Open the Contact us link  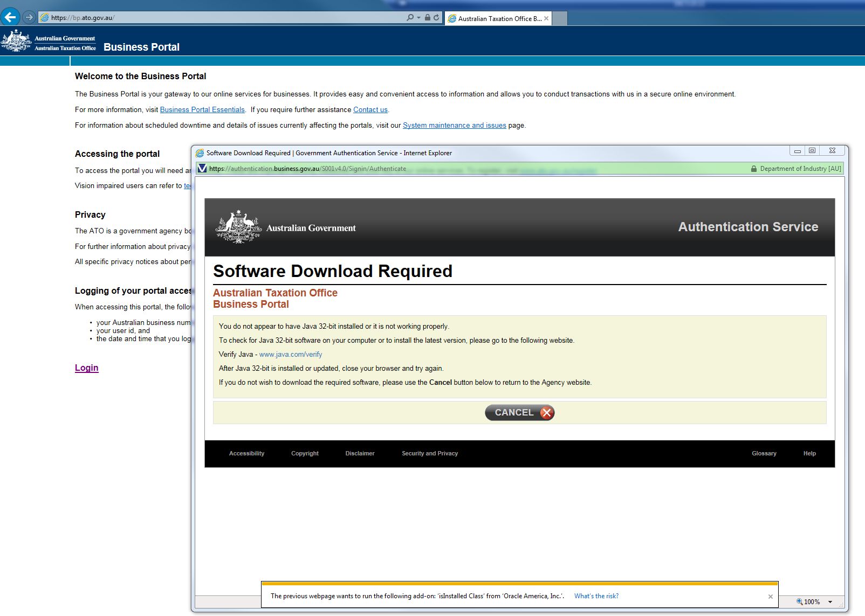[370, 109]
